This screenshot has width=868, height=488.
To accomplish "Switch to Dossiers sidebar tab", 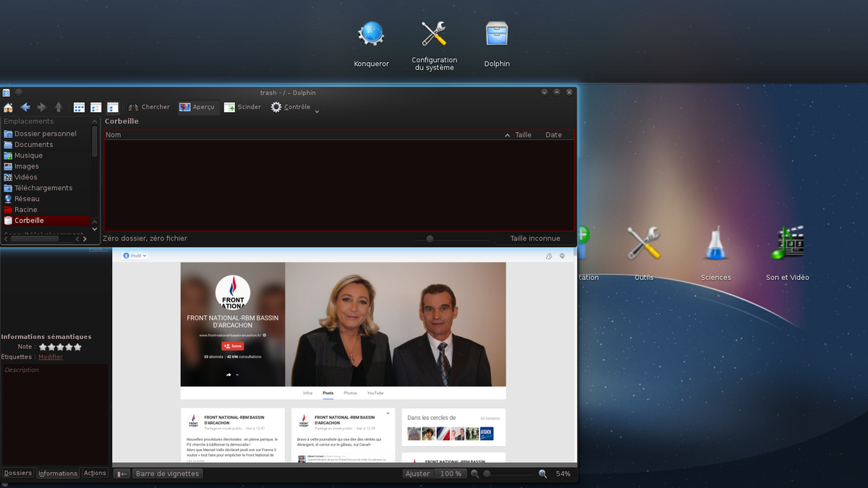I will 18,473.
